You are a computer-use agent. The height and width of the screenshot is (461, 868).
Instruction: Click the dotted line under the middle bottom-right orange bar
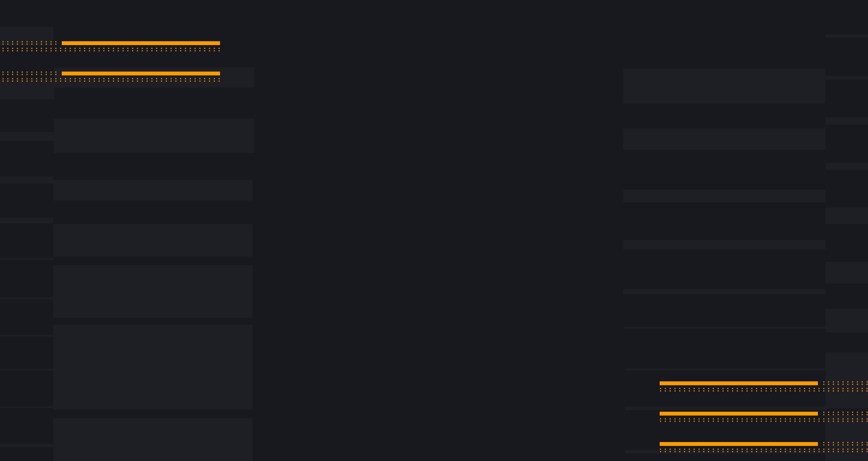click(764, 420)
